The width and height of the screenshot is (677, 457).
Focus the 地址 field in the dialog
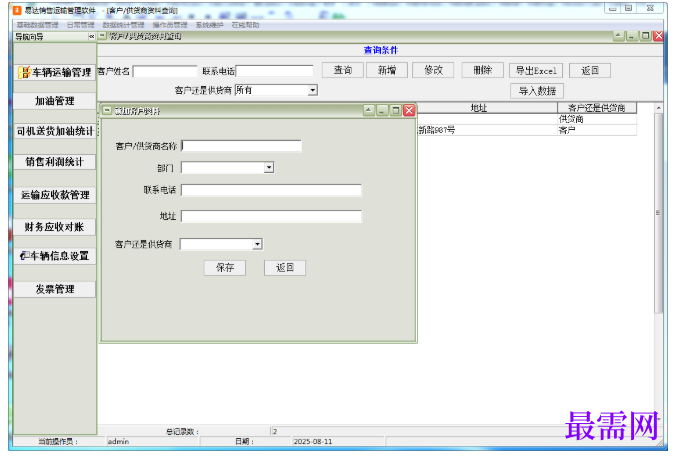click(x=271, y=216)
